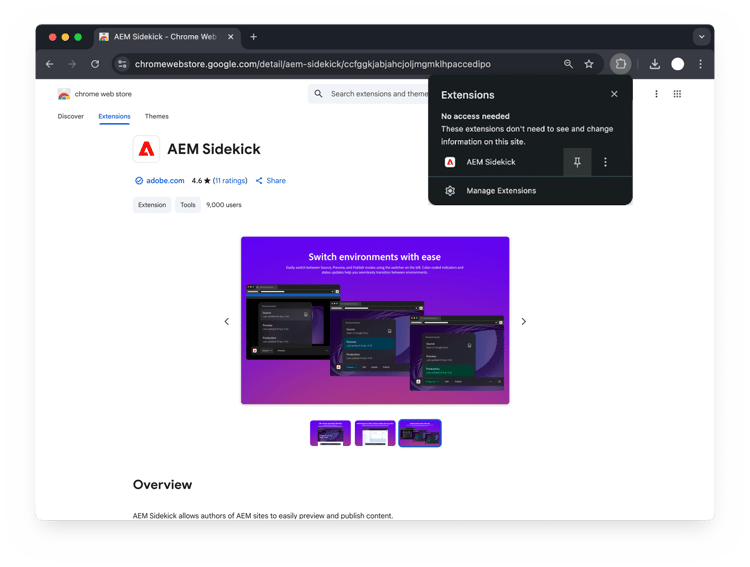Select the second screenshot thumbnail
The image size is (750, 567).
[375, 433]
